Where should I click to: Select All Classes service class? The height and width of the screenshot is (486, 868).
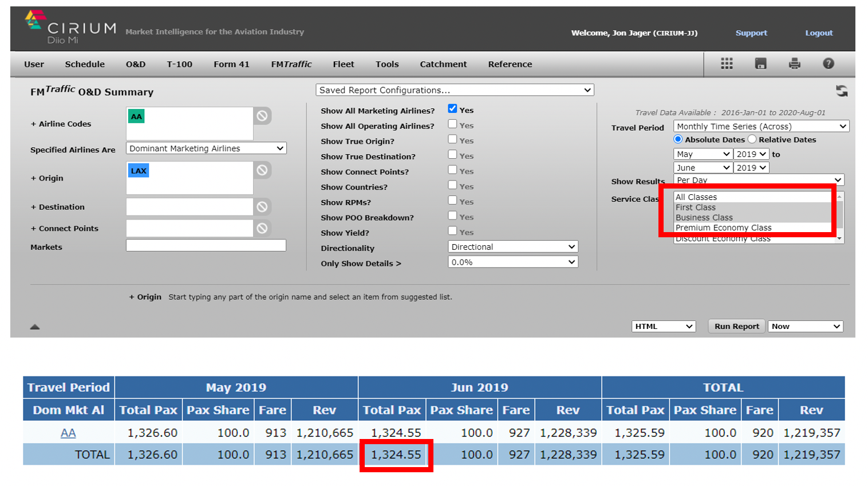pos(754,197)
